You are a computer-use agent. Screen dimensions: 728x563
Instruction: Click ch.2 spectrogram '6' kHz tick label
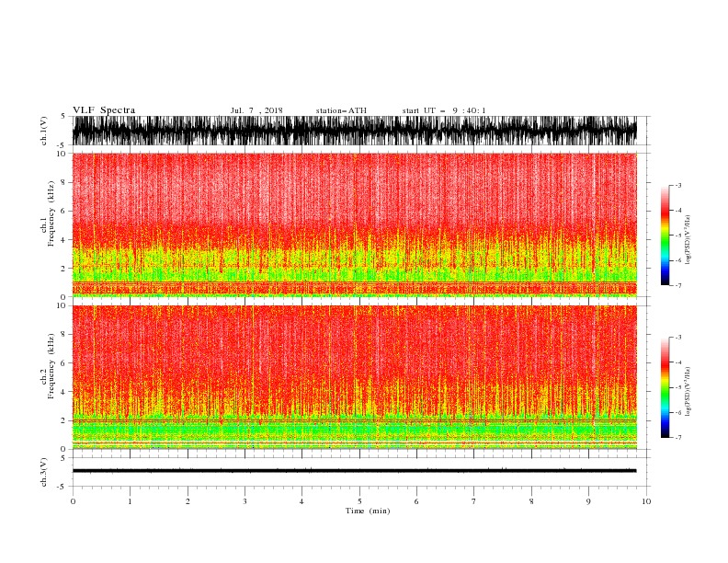tap(64, 363)
